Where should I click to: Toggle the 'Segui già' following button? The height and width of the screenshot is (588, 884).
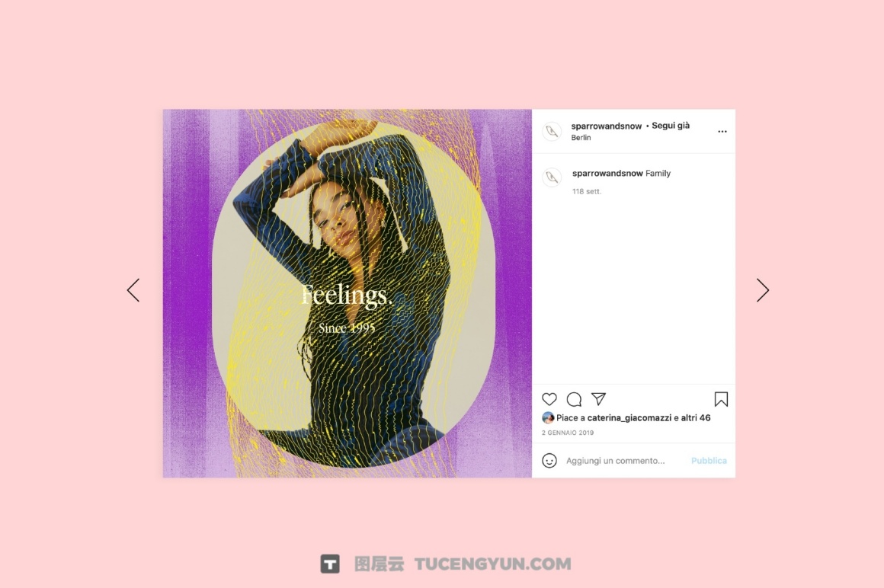671,126
